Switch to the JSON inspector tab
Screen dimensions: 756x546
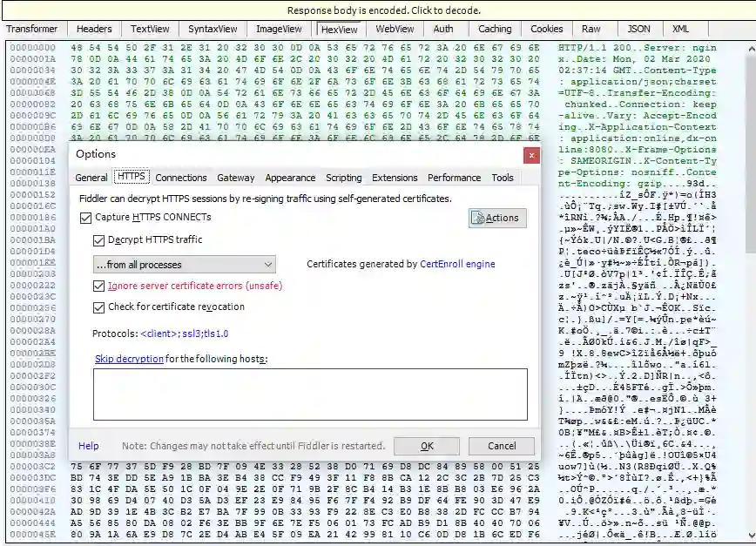(638, 29)
